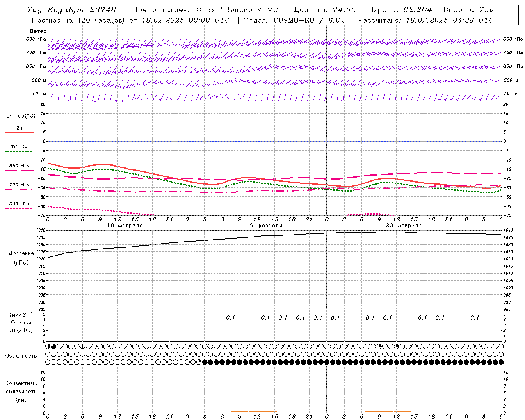Image resolution: width=525 pixels, height=420 pixels.
Task: Click the 700 гПа entry in the temperature legend
Action: 19,185
